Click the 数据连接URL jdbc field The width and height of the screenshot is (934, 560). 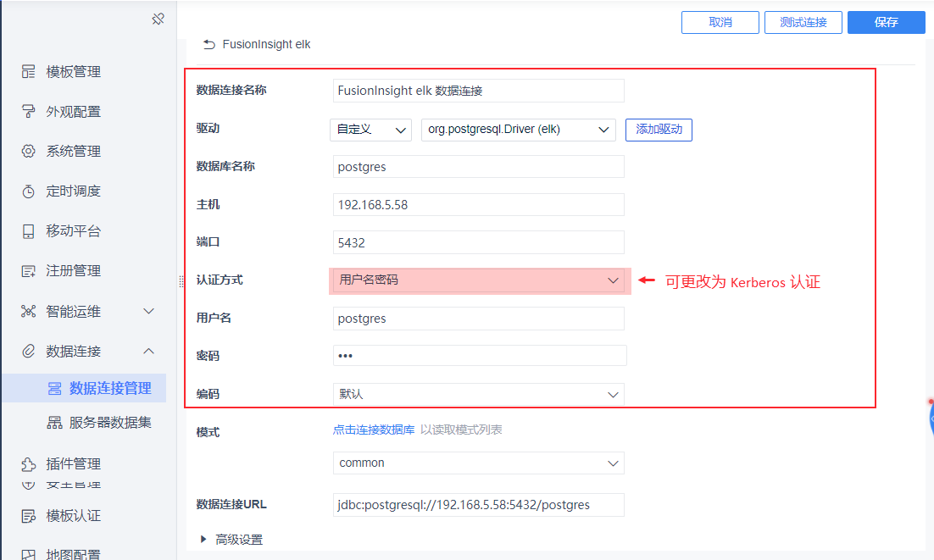[478, 505]
